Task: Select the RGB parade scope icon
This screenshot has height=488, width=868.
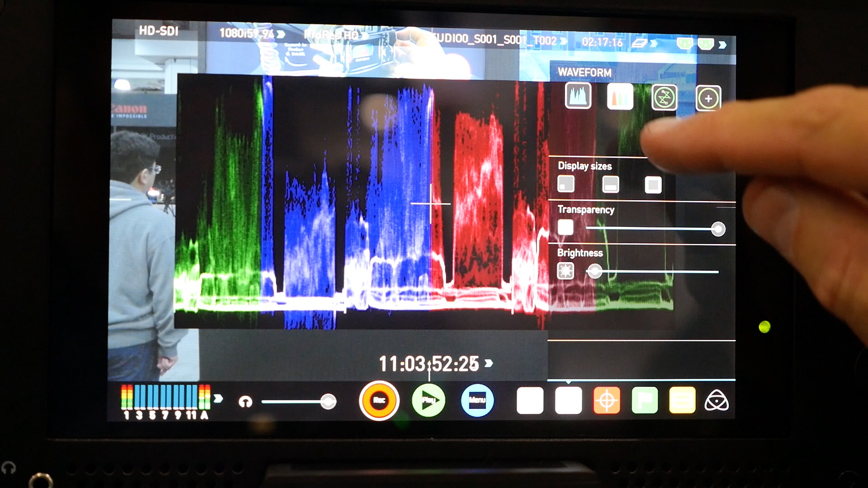Action: point(620,97)
